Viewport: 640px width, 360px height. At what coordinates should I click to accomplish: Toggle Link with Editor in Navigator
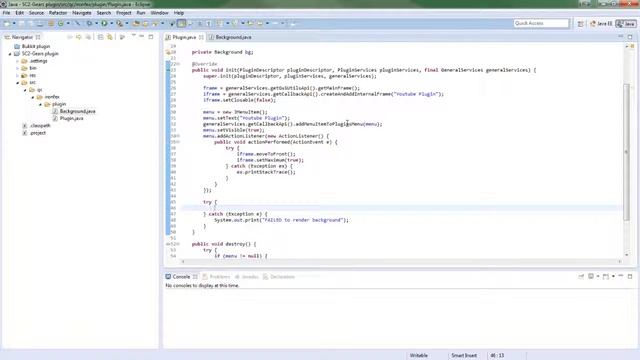pyautogui.click(x=110, y=37)
